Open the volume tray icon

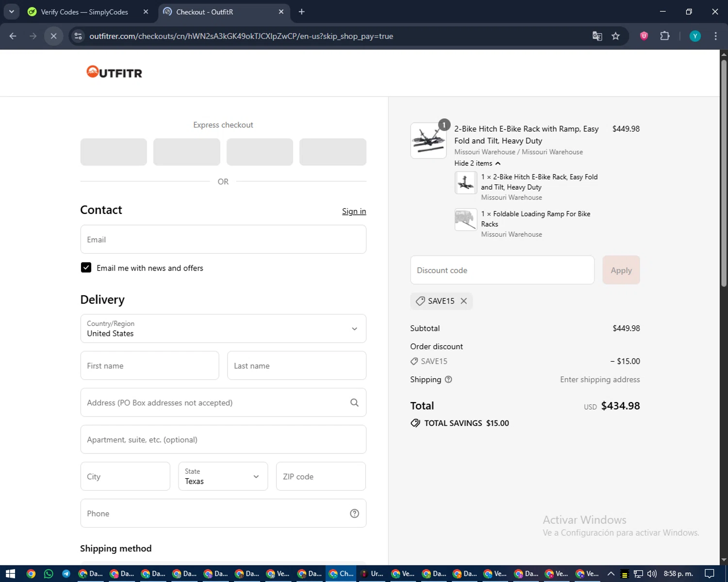click(652, 574)
